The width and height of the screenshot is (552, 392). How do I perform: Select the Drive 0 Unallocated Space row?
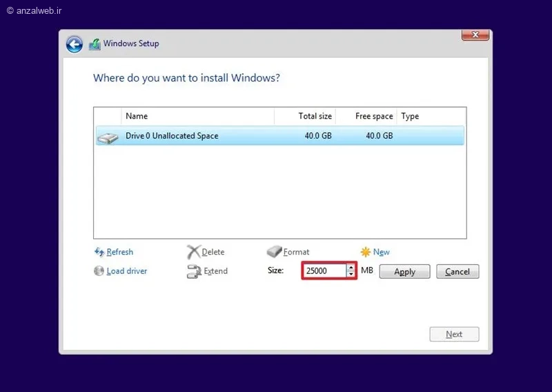pos(280,135)
